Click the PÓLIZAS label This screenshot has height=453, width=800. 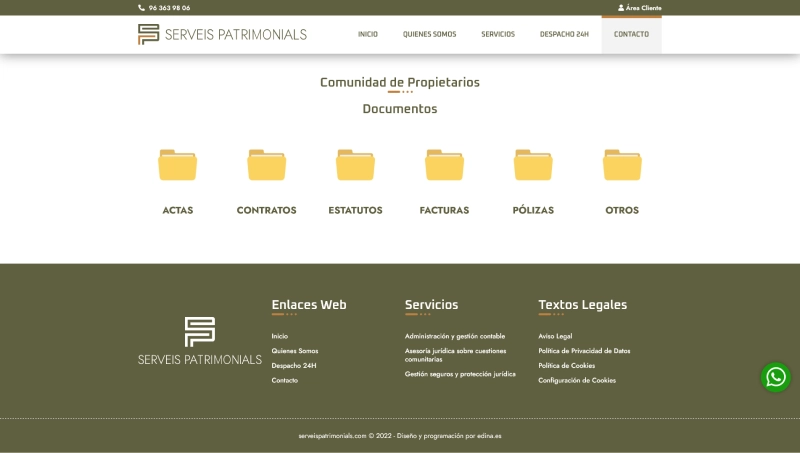pyautogui.click(x=533, y=210)
